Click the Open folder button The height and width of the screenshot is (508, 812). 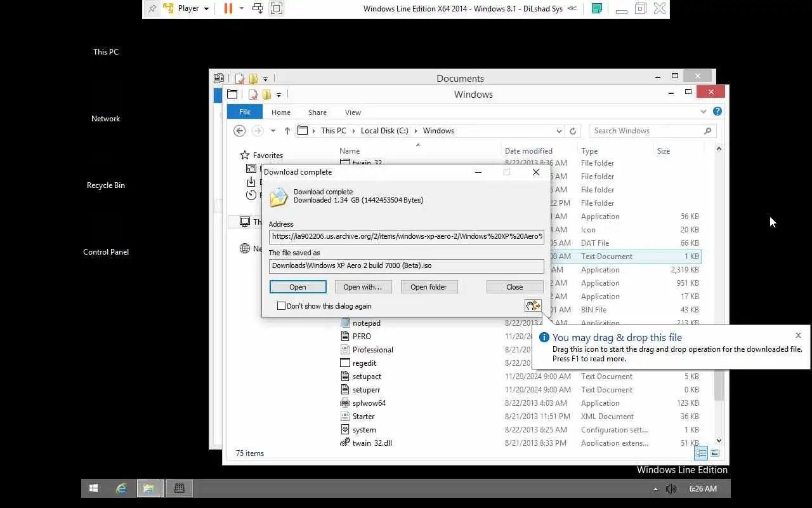[429, 287]
